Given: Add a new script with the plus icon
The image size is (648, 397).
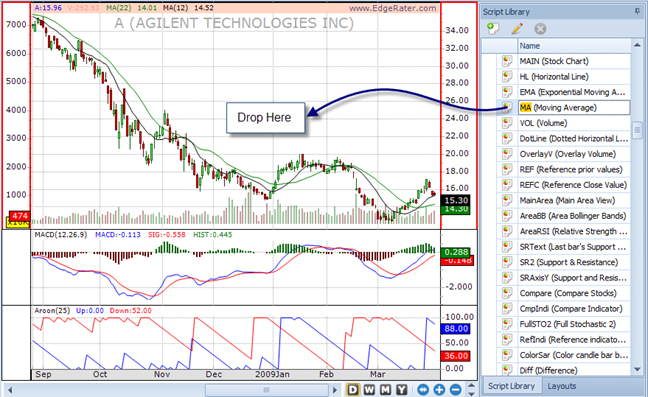Looking at the screenshot, I should tap(493, 29).
